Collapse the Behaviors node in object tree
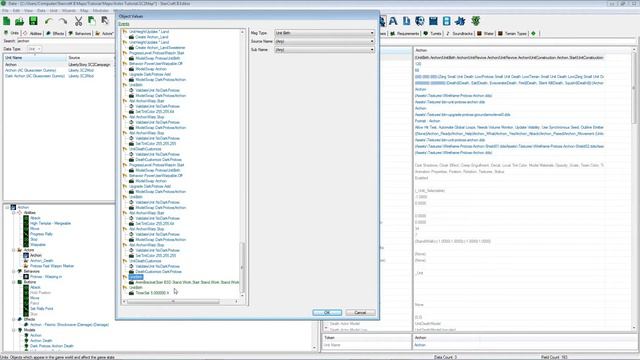The width and height of the screenshot is (640, 360). [x=13, y=271]
